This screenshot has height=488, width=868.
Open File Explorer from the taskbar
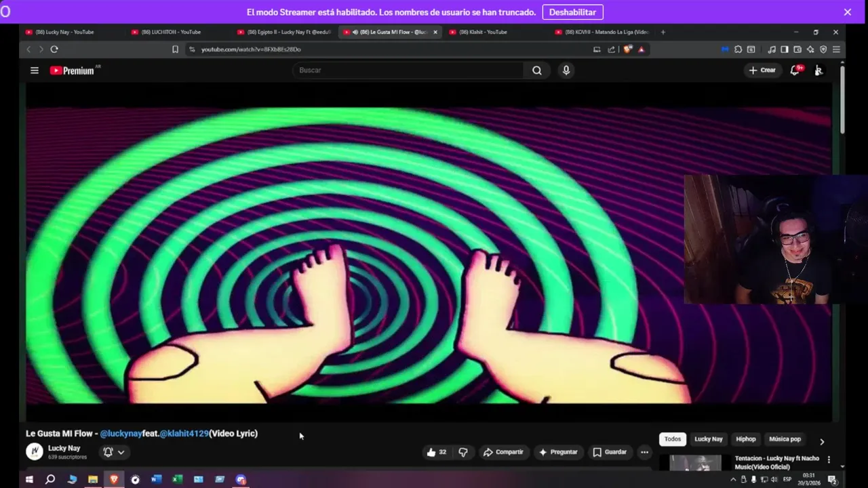[x=93, y=479]
